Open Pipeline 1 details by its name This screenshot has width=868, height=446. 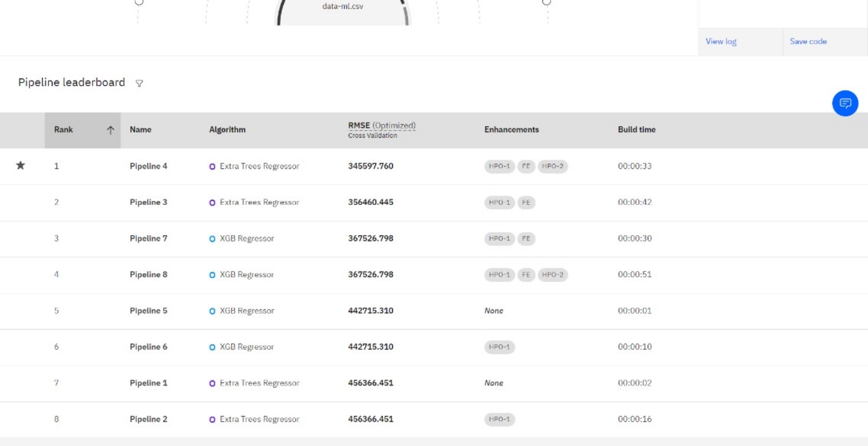tap(149, 383)
